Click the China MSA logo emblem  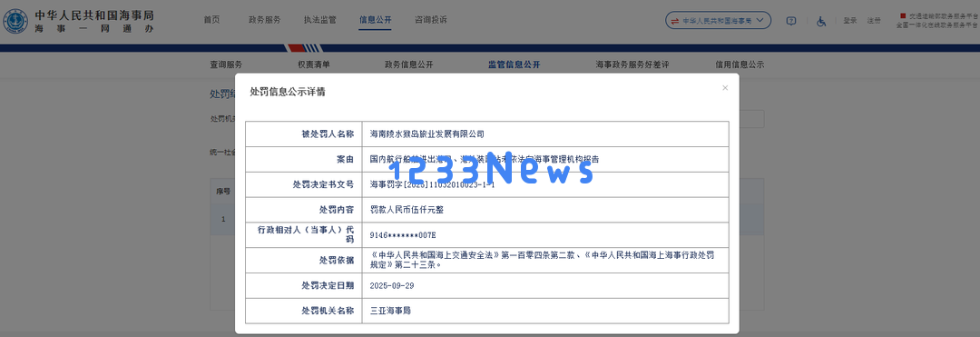(x=15, y=21)
